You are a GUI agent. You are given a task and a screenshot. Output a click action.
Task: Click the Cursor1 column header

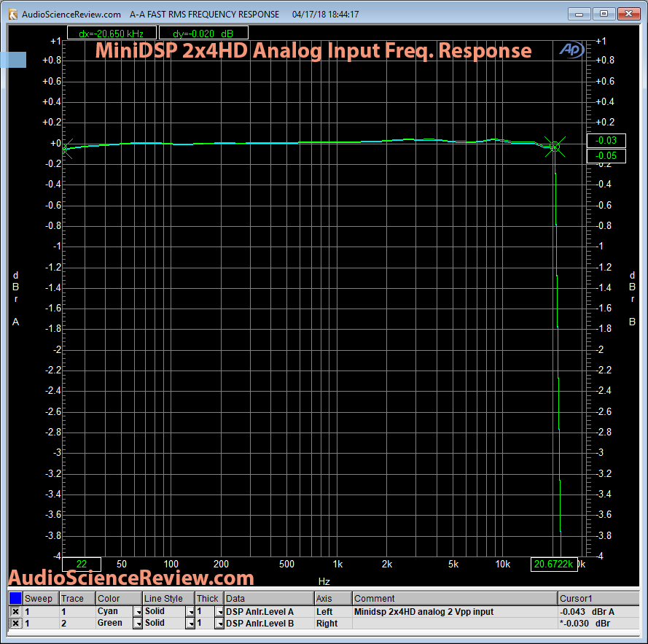(x=599, y=599)
